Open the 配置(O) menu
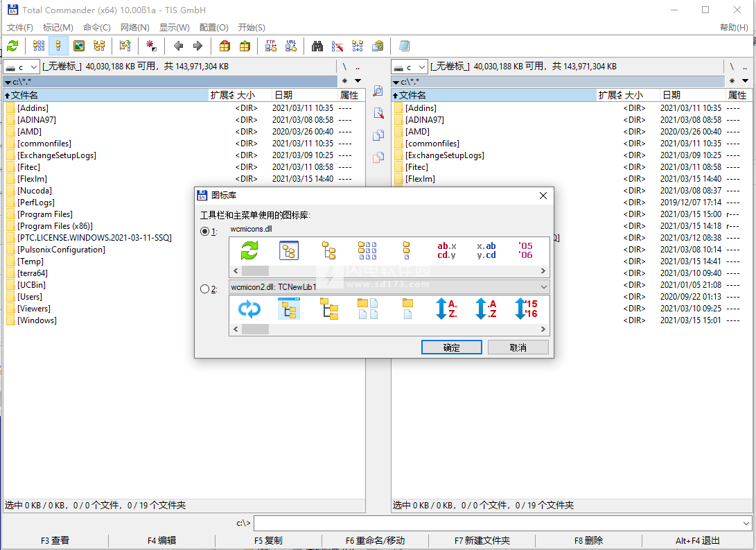Image resolution: width=756 pixels, height=550 pixels. [213, 28]
